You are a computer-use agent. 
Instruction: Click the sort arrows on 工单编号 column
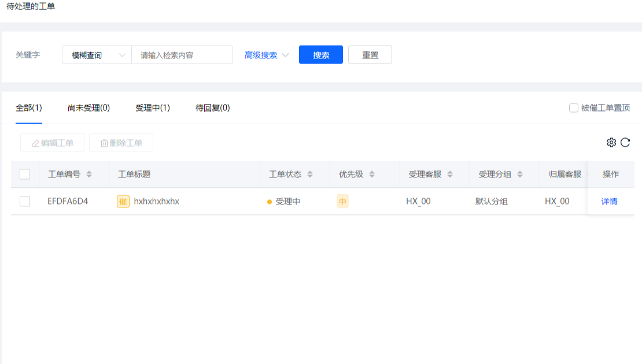click(89, 174)
